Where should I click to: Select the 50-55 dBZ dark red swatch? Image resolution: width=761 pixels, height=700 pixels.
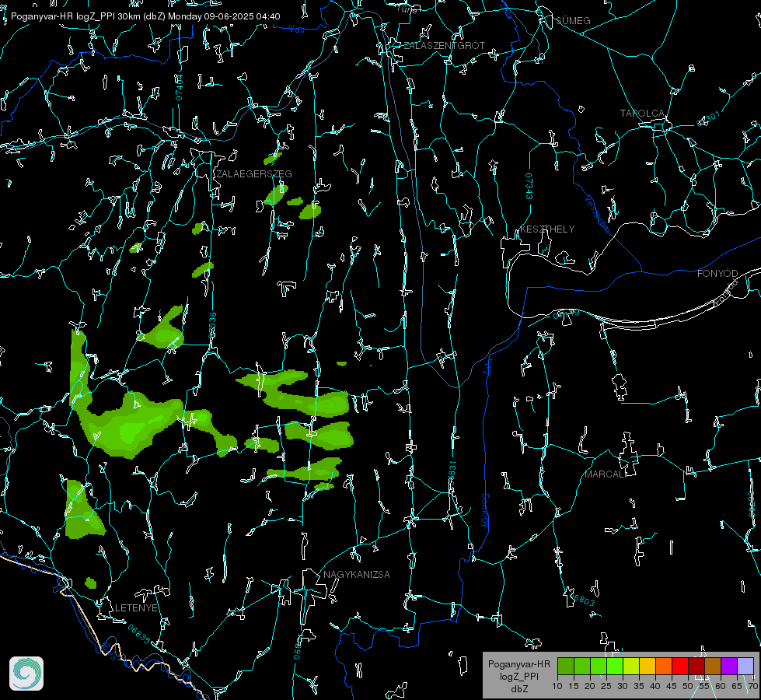(696, 666)
